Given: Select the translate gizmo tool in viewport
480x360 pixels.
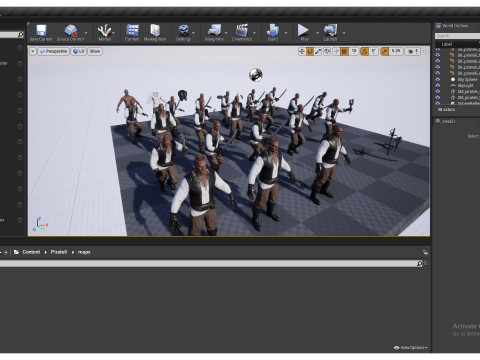Looking at the screenshot, I should click(x=302, y=51).
